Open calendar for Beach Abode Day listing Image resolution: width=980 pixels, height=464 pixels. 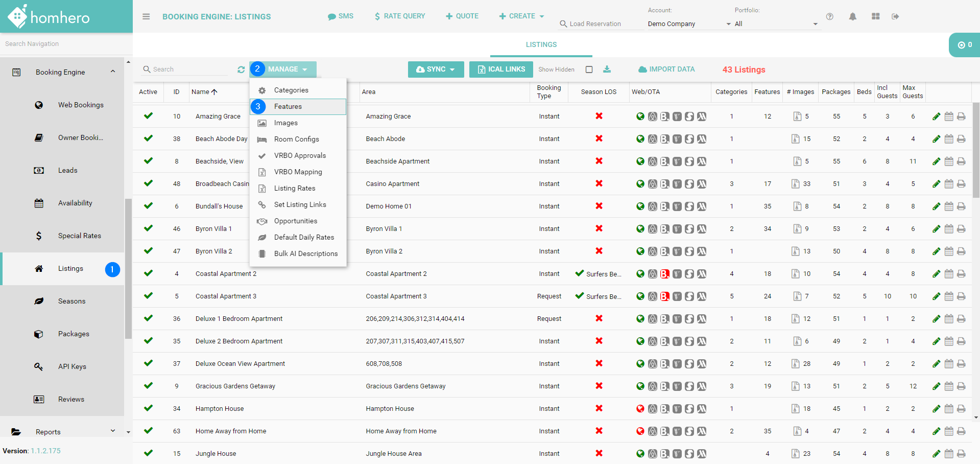pyautogui.click(x=949, y=139)
